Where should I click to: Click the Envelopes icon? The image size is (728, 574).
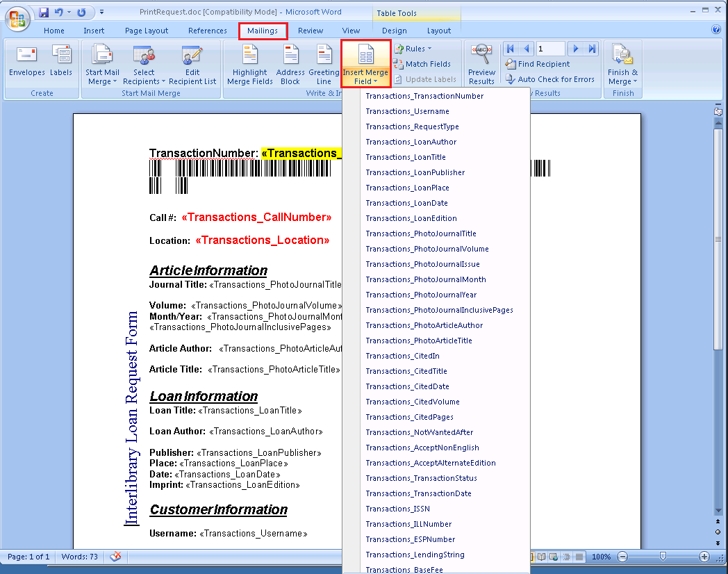pos(26,56)
